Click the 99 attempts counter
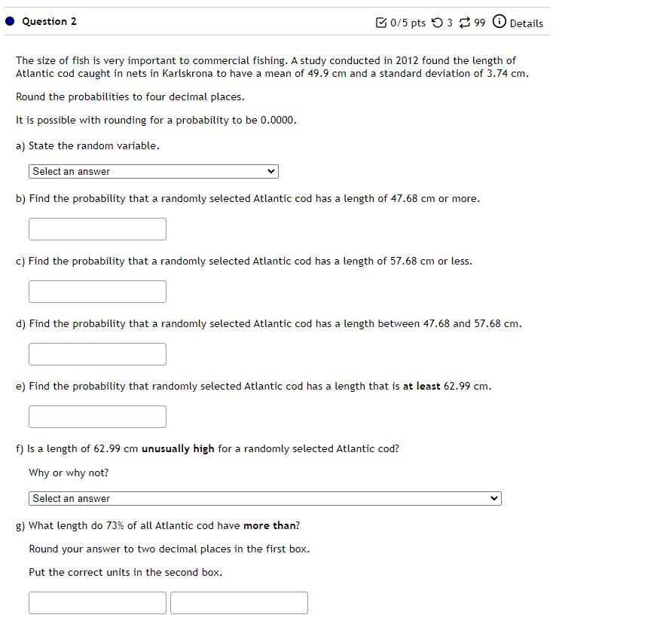This screenshot has height=624, width=672. (479, 23)
